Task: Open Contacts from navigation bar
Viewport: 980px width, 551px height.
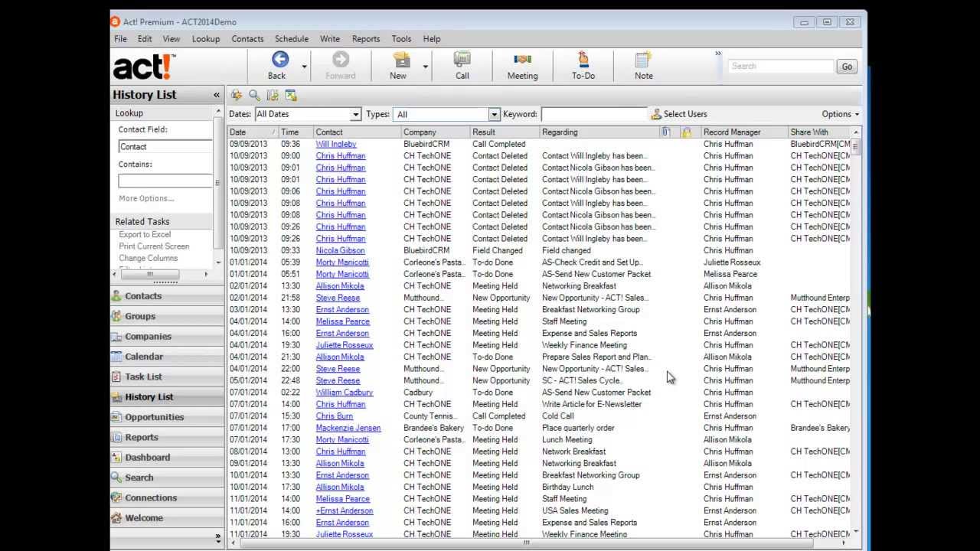Action: 167,296
